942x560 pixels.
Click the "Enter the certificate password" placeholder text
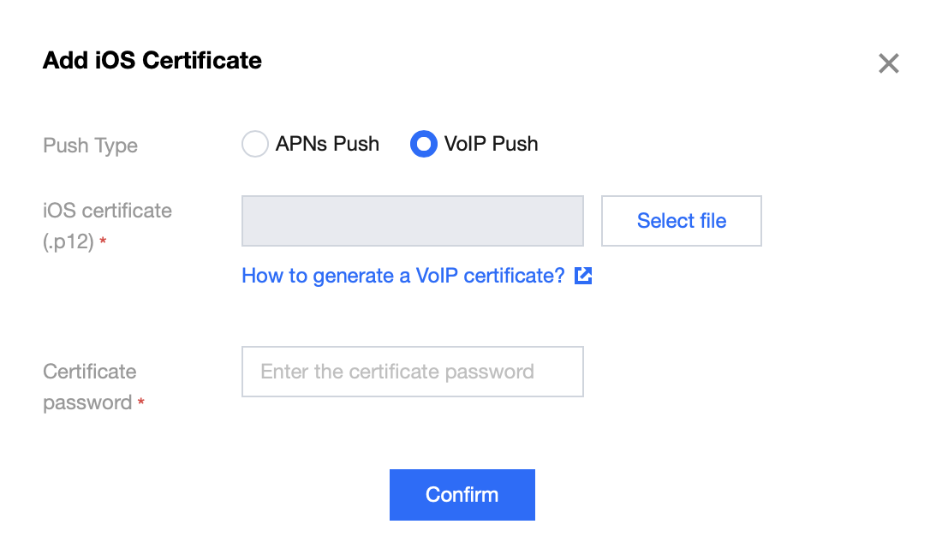pyautogui.click(x=397, y=372)
